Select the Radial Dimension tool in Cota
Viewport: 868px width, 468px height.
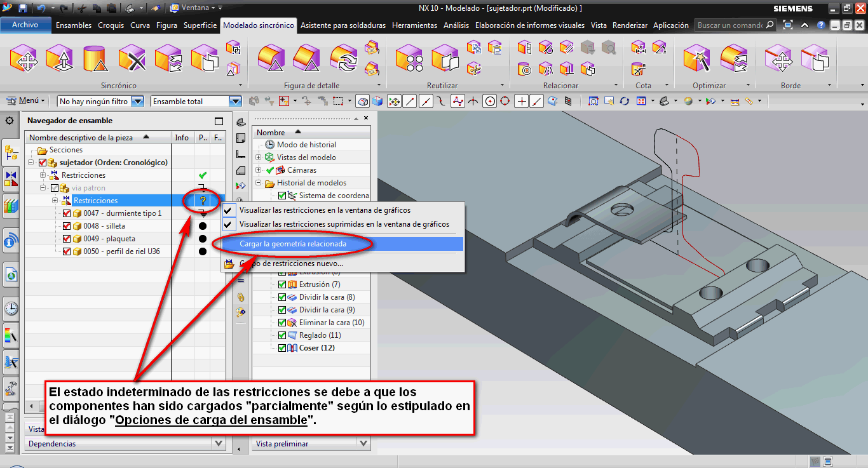639,68
